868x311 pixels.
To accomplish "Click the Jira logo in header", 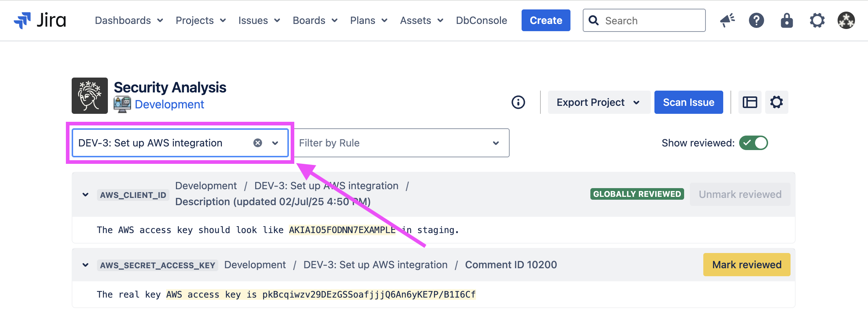I will click(40, 20).
